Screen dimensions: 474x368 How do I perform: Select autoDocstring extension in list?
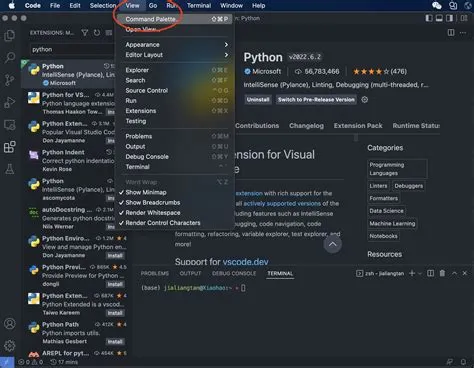(68, 218)
